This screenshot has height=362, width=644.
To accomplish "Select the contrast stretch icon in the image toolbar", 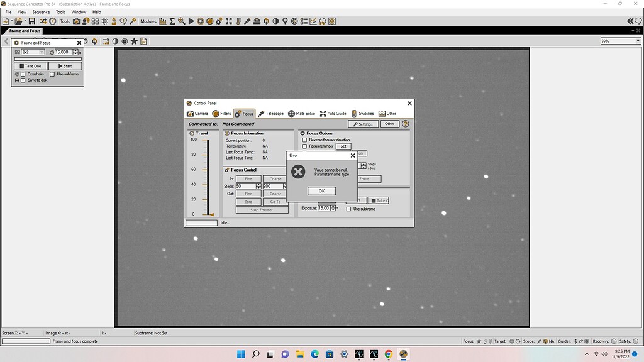I will (116, 41).
